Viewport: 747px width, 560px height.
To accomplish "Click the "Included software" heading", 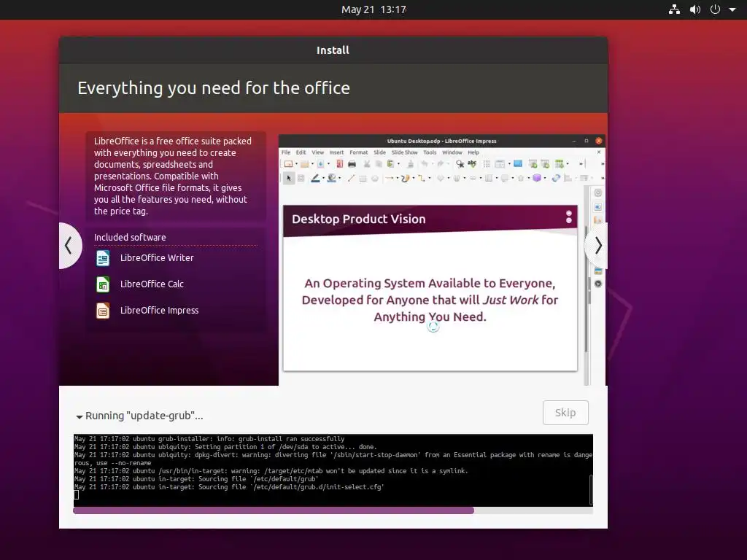I will (130, 237).
